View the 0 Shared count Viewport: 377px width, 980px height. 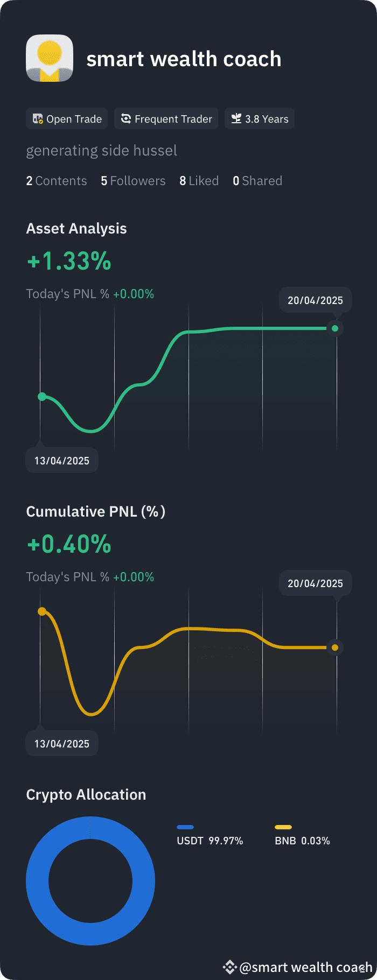point(257,181)
